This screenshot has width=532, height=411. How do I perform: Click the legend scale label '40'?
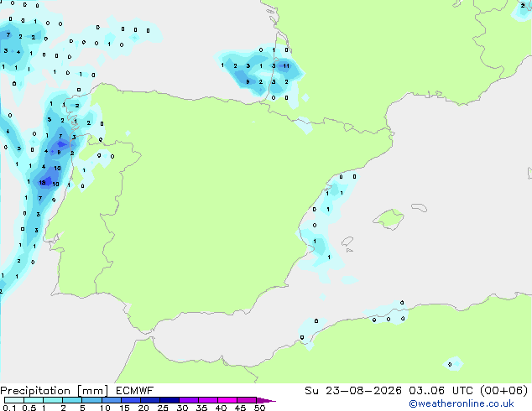(x=221, y=408)
